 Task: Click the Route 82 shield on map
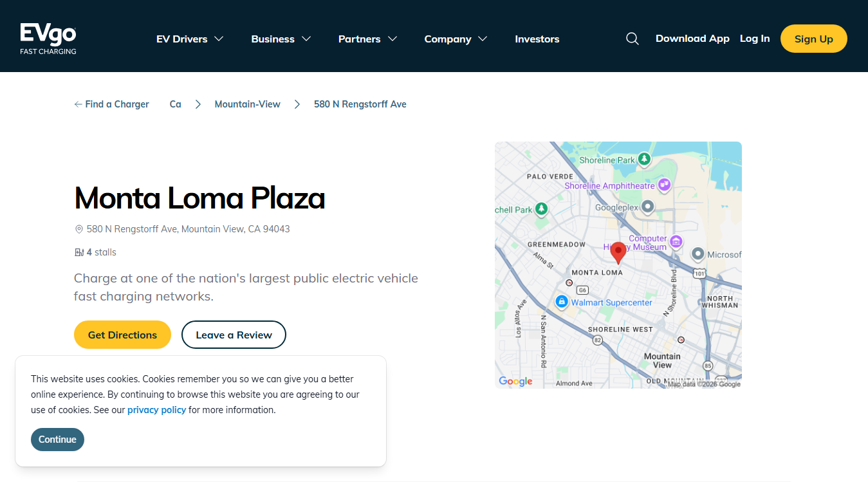tap(598, 340)
